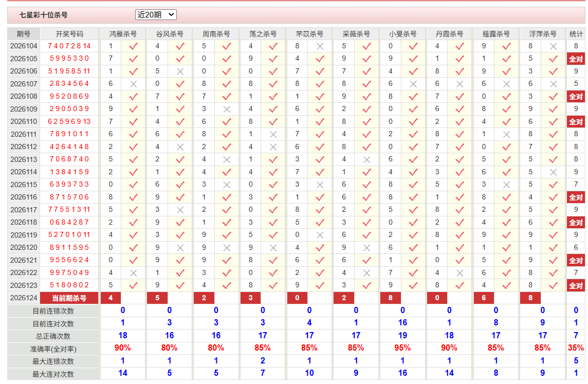Viewport: 588px width, 384px height.
Task: Click 采薇 cross mark in row 2026113
Action: coord(367,159)
